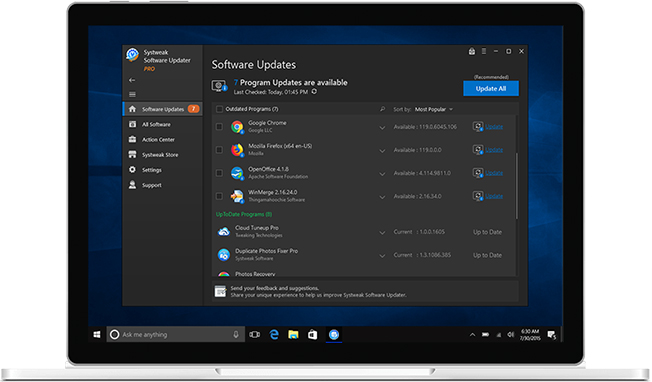Check the Mozilla Firefox checkbox
652x382 pixels.
click(x=219, y=150)
